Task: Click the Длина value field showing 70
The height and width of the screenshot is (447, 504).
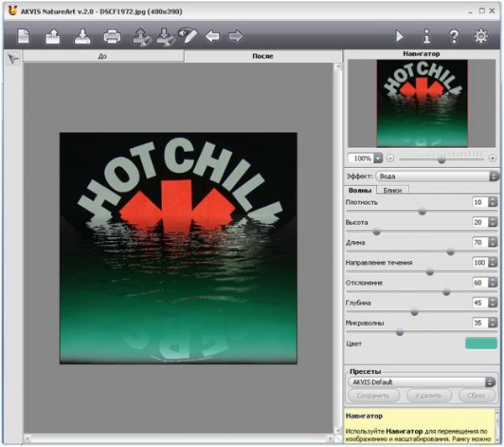Action: [x=480, y=242]
